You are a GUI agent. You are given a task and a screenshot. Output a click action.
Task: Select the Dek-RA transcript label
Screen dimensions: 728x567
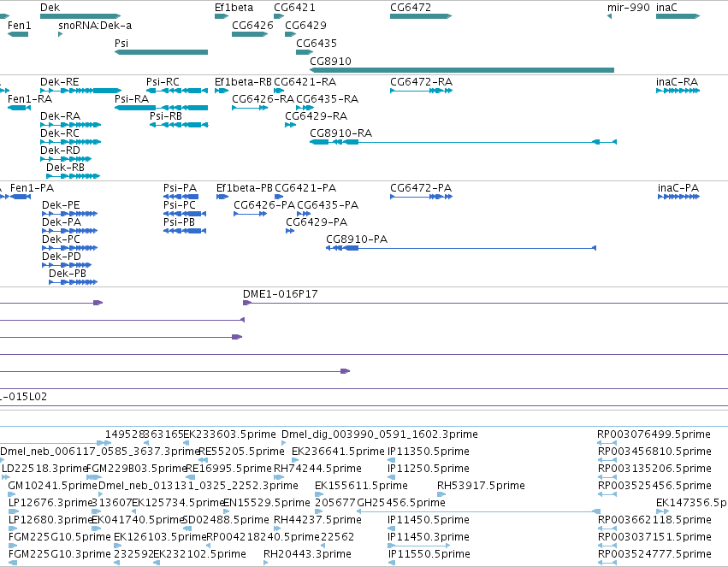(60, 116)
